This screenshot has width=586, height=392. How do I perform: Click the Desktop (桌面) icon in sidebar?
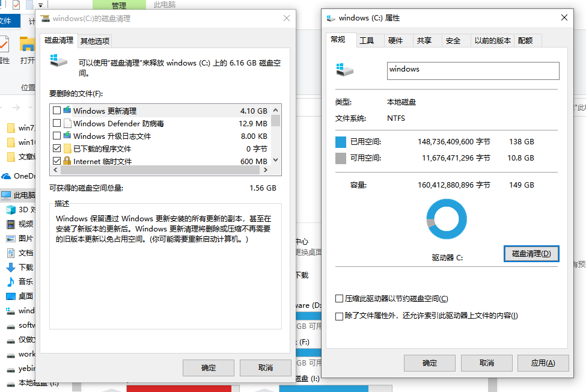(x=10, y=296)
